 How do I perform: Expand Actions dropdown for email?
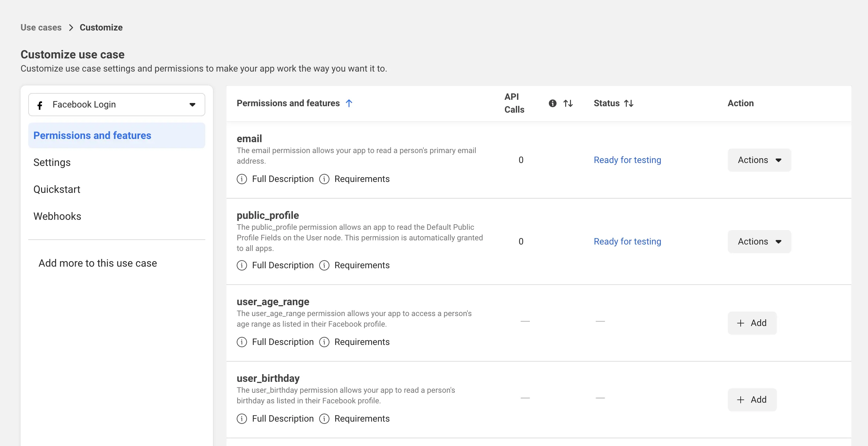[x=760, y=160]
